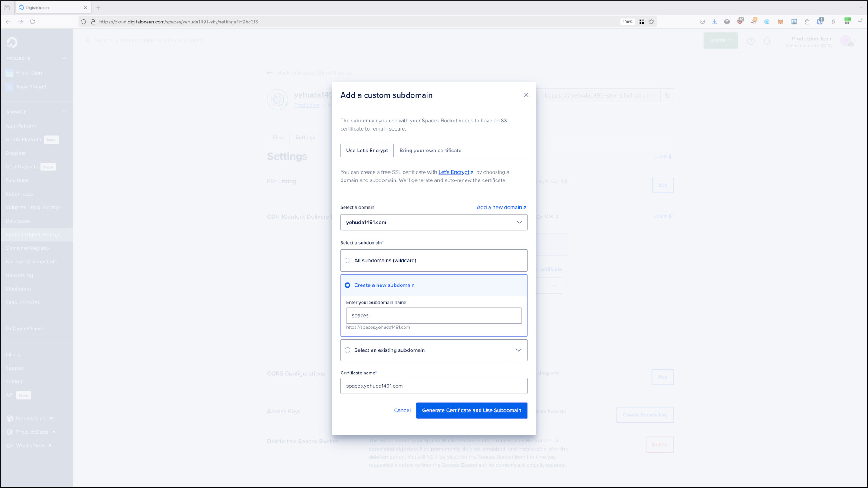Click the site padlock icon
868x488 pixels.
[x=93, y=22]
